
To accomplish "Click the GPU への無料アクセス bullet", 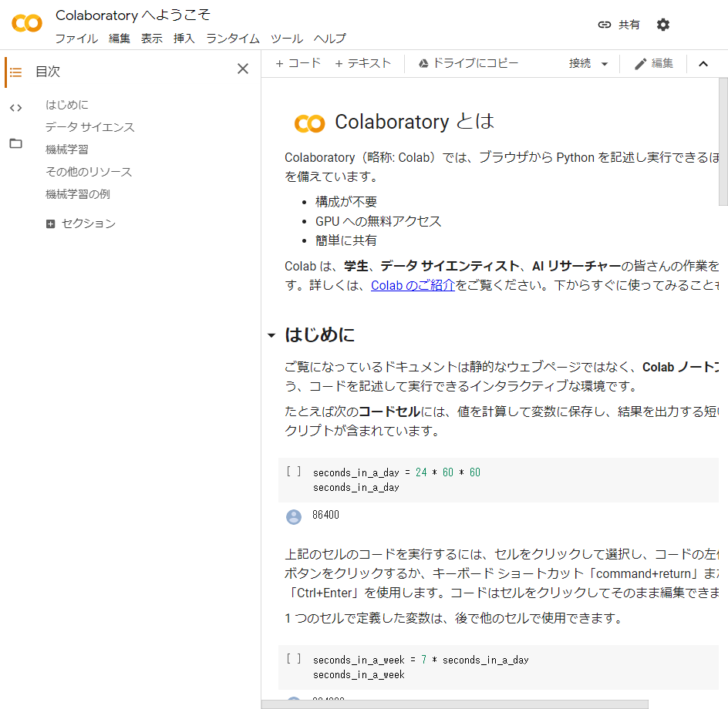I will [378, 221].
